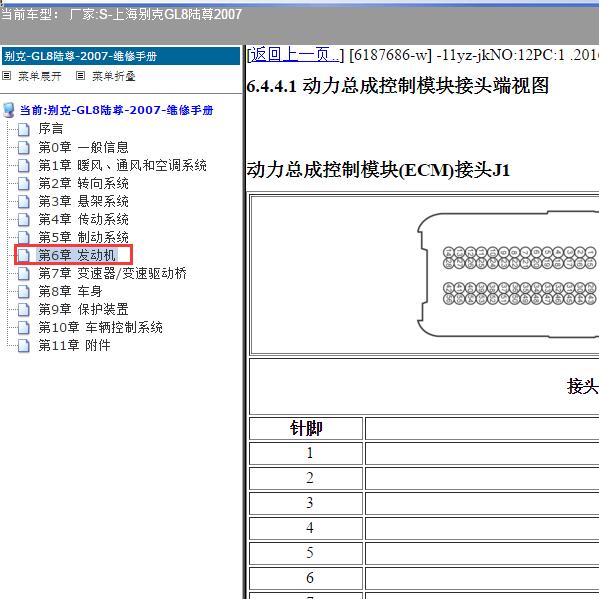599x599 pixels.
Task: Click page icon next to 第8章
Action: coord(24,292)
